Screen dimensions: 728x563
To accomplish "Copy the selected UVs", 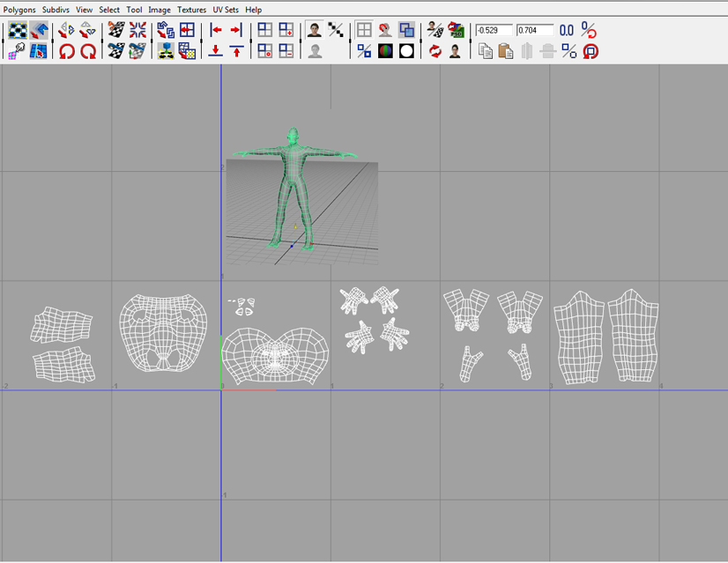I will [x=486, y=51].
